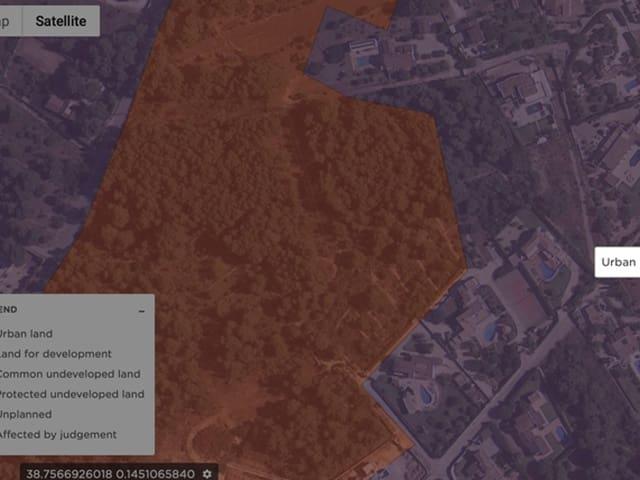The image size is (640, 480).
Task: Click the white Urban tooltip label
Action: tap(617, 262)
